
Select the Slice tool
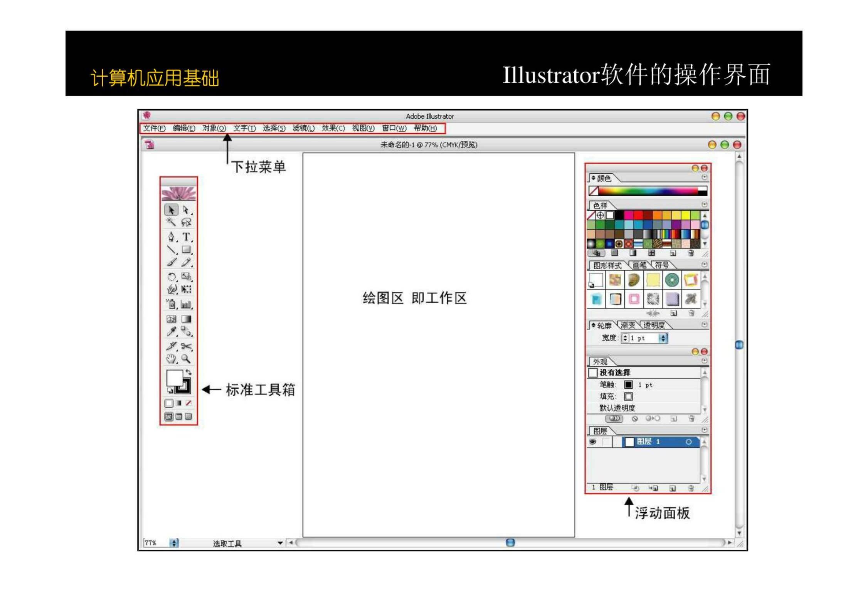[x=171, y=346]
